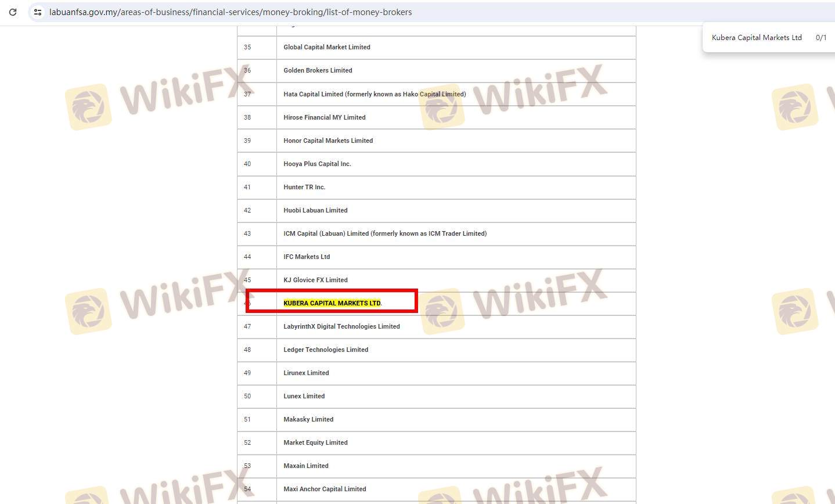The image size is (835, 504).
Task: Click Global Capital Market Limited row
Action: [326, 47]
